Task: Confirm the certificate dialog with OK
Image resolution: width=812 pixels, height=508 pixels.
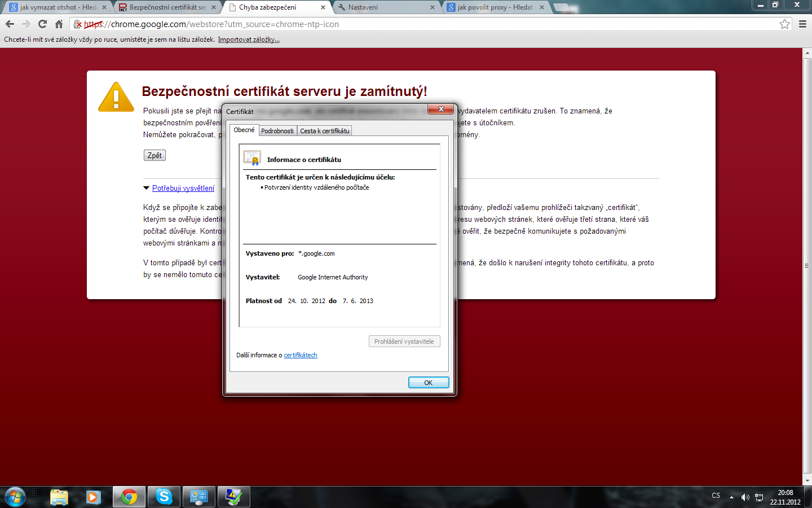Action: [x=429, y=383]
